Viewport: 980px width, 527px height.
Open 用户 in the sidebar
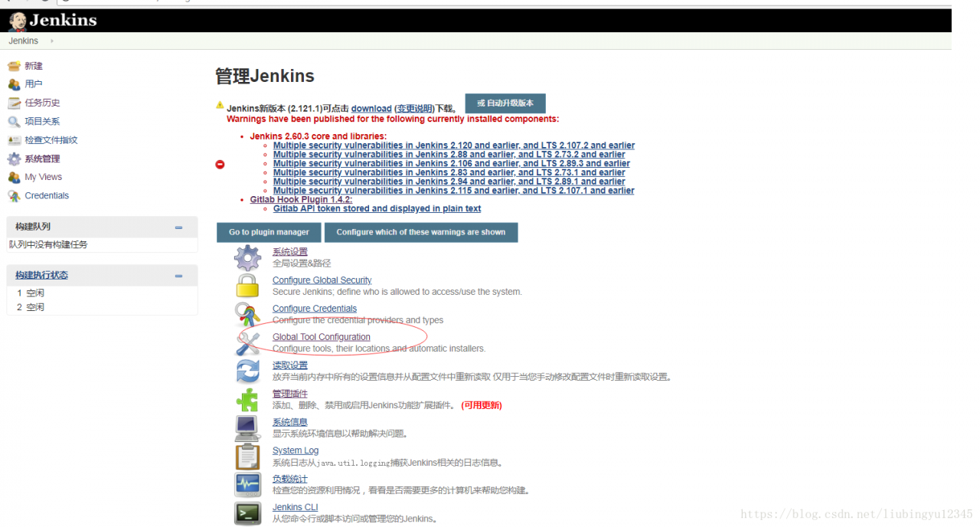click(x=34, y=84)
